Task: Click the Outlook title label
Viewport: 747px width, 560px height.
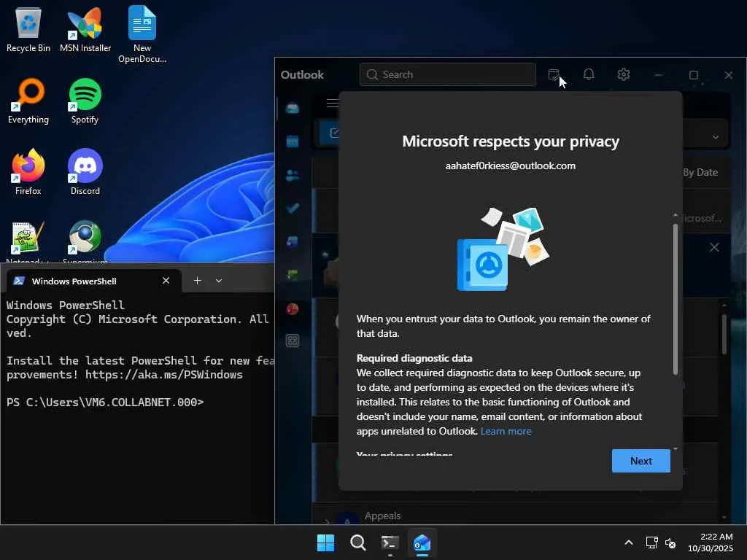Action: tap(302, 75)
